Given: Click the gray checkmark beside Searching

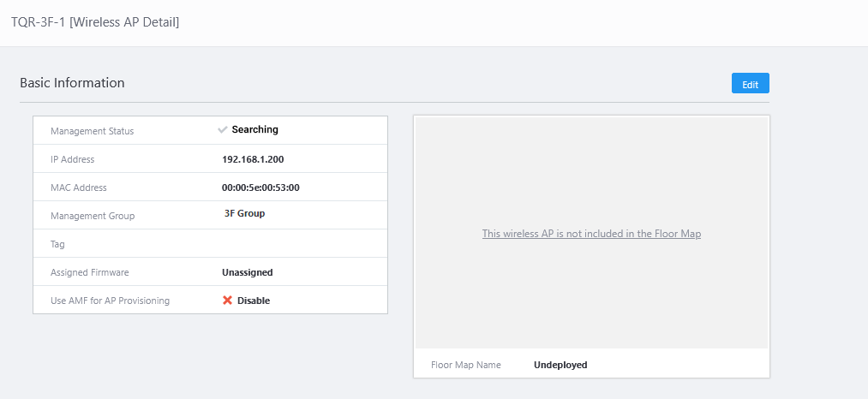Looking at the screenshot, I should click(x=223, y=130).
